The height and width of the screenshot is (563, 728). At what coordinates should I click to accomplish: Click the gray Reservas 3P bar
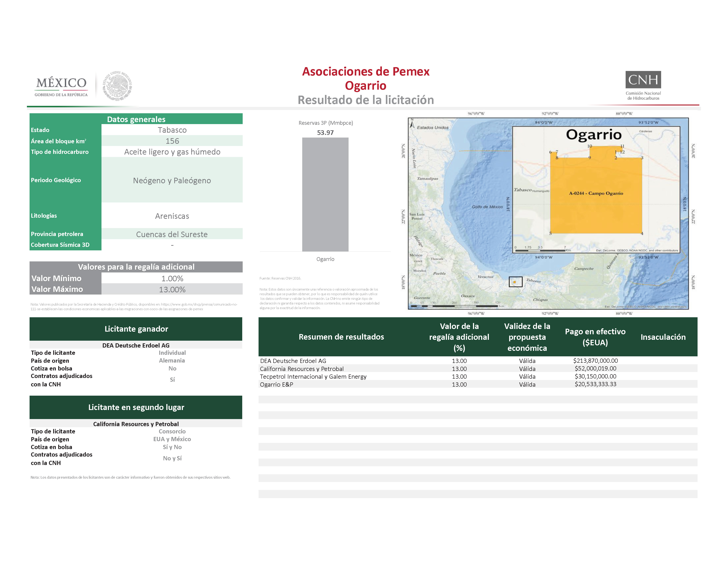click(x=325, y=194)
